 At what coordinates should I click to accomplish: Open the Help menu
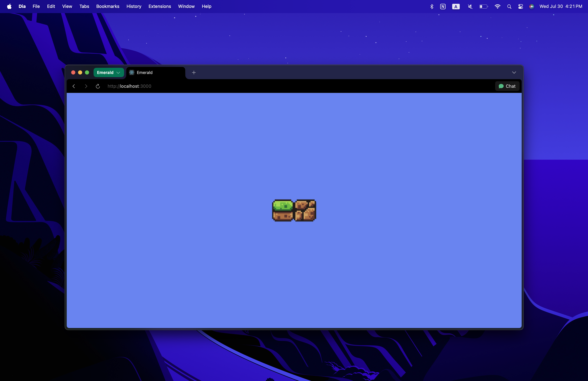click(x=206, y=6)
